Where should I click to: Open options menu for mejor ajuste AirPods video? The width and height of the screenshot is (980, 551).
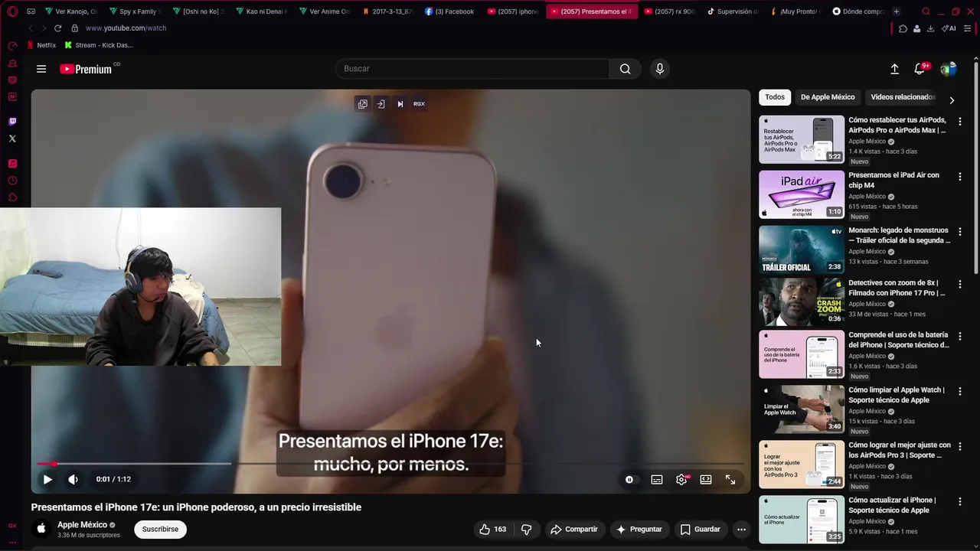[x=960, y=446]
